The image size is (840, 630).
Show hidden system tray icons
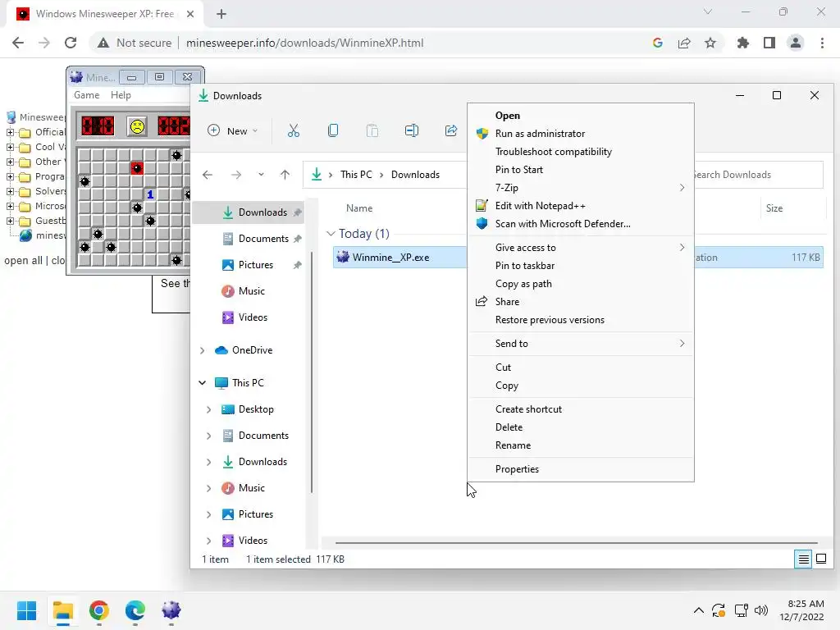point(699,610)
